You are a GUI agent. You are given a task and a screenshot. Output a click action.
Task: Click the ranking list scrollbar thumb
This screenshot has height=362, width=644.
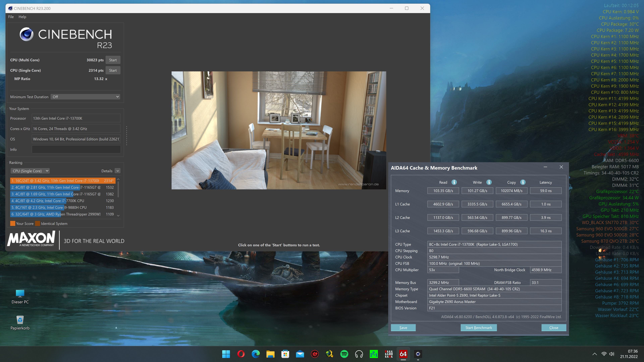tap(118, 189)
